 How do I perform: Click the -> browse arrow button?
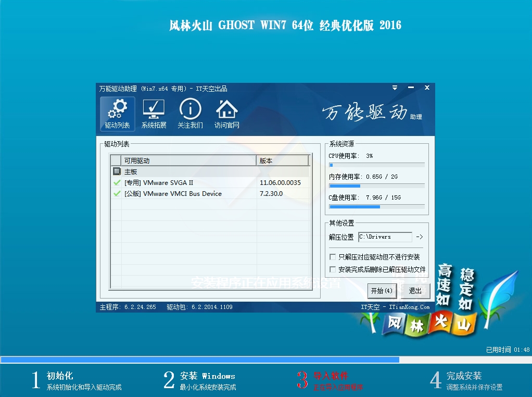pyautogui.click(x=420, y=237)
